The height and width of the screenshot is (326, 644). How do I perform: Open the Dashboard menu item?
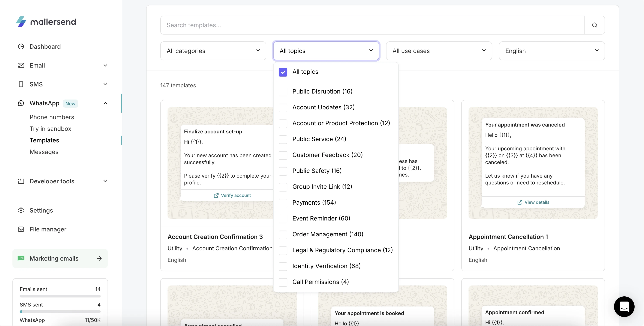45,47
